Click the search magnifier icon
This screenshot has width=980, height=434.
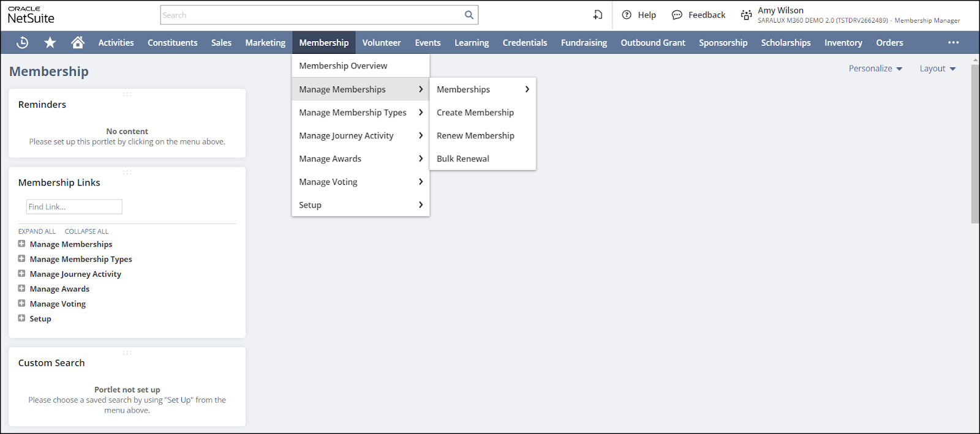(469, 15)
